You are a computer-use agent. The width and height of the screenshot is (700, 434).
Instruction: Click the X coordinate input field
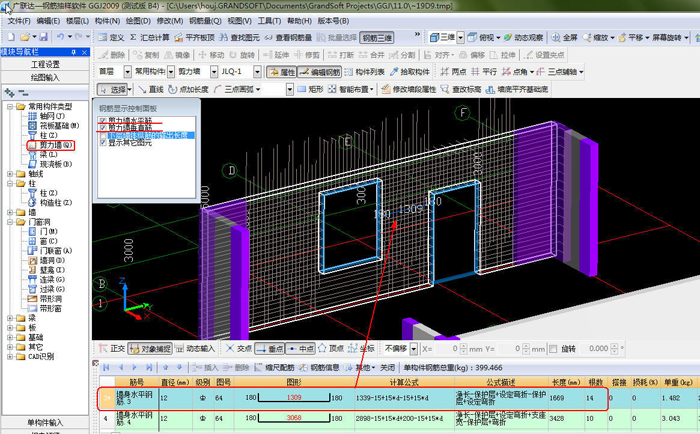pyautogui.click(x=446, y=349)
